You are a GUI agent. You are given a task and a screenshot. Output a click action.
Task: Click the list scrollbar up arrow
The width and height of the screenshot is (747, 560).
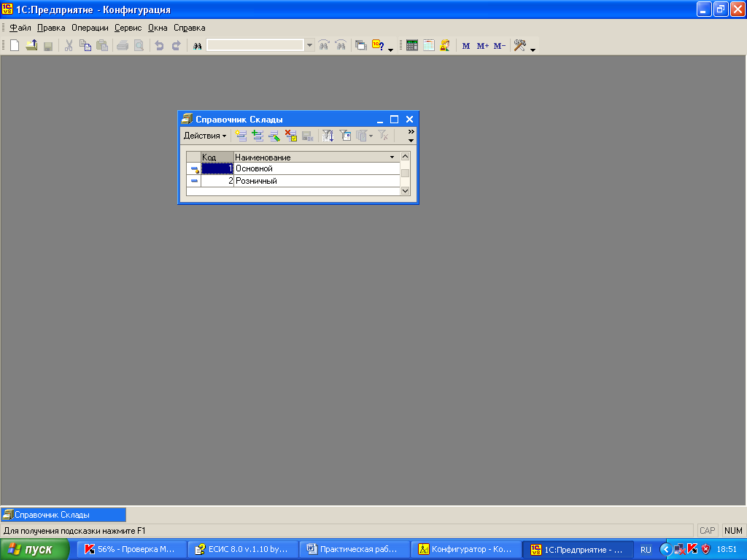(406, 157)
